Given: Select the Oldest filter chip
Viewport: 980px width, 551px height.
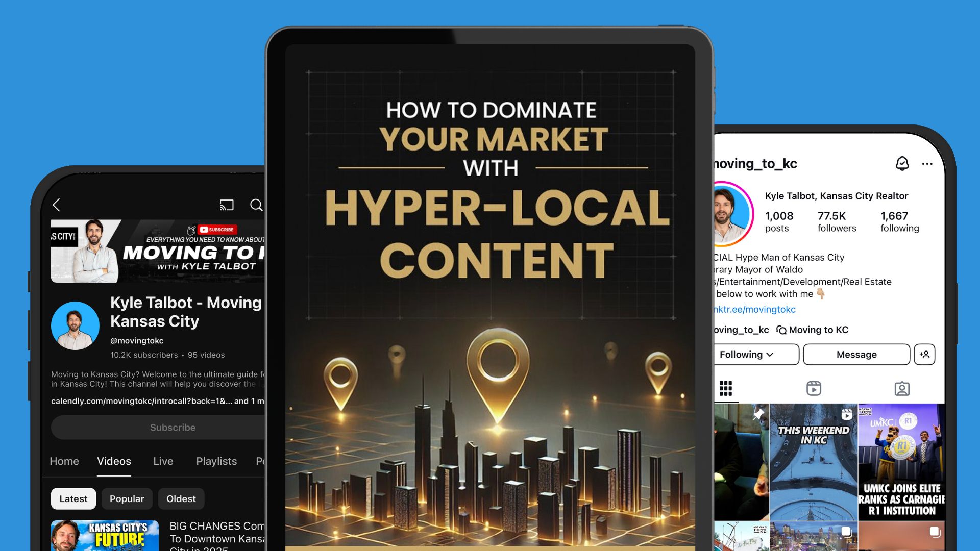Looking at the screenshot, I should click(181, 498).
